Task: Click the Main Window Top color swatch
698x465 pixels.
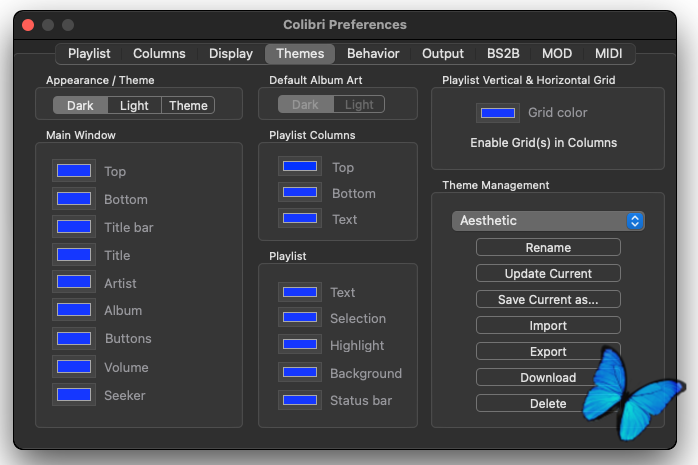Action: (x=74, y=171)
